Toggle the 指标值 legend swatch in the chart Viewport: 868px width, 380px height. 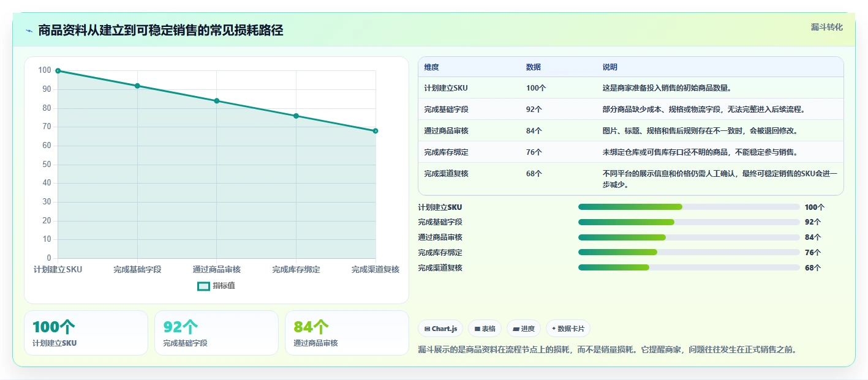[x=203, y=286]
